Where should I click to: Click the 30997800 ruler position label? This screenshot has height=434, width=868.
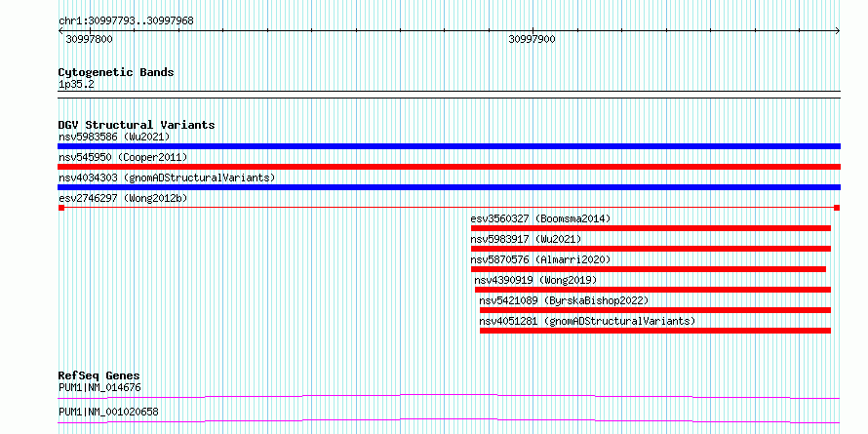pyautogui.click(x=90, y=39)
